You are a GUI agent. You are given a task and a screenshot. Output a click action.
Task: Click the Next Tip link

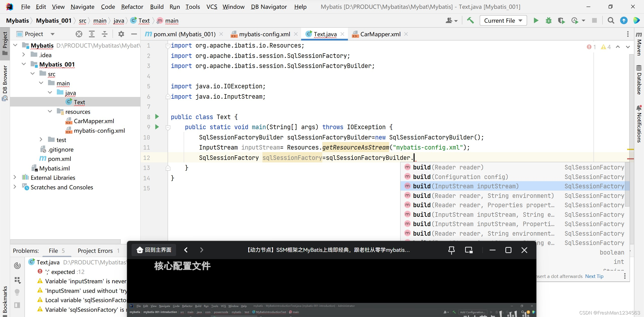coord(594,276)
